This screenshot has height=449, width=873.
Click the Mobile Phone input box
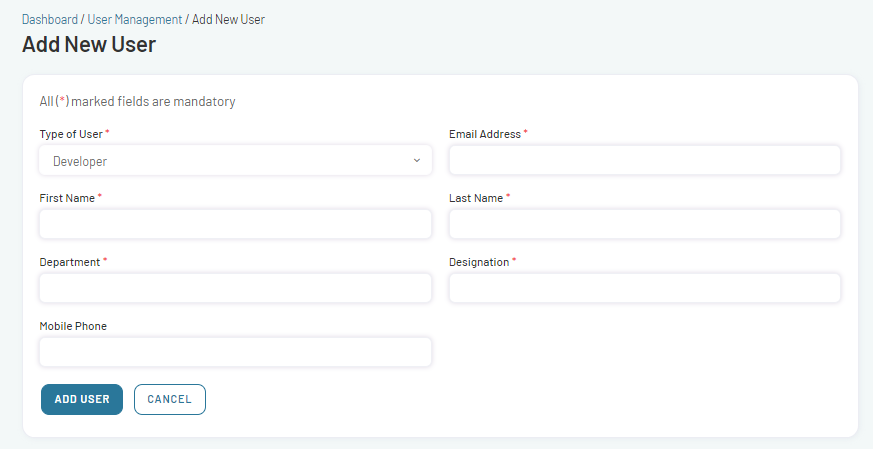236,352
